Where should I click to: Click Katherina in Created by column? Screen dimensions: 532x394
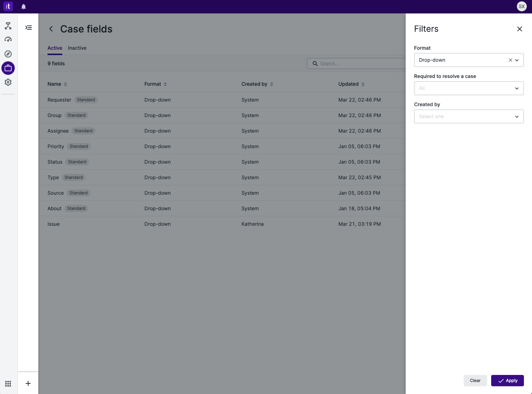point(252,224)
